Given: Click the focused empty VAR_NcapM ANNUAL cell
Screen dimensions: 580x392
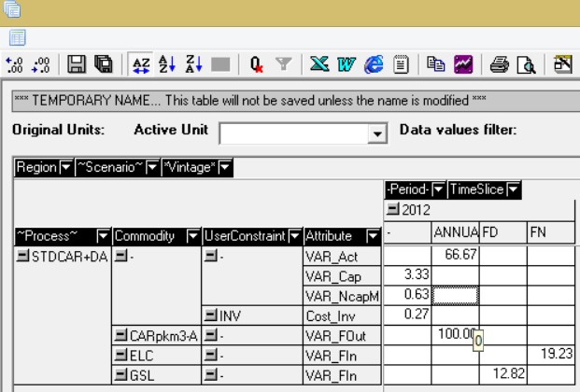Looking at the screenshot, I should [456, 296].
